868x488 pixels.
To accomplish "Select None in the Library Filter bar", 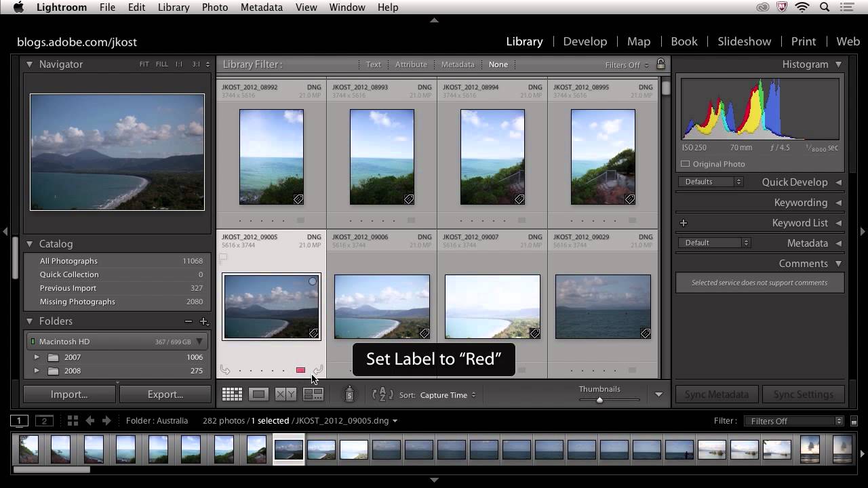I will pos(498,64).
